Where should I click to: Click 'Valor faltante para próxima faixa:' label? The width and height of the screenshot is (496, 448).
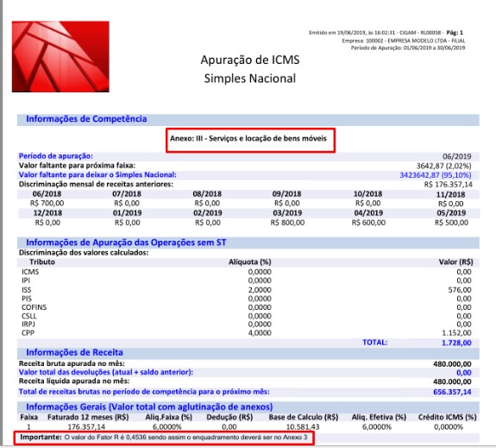[x=77, y=166]
